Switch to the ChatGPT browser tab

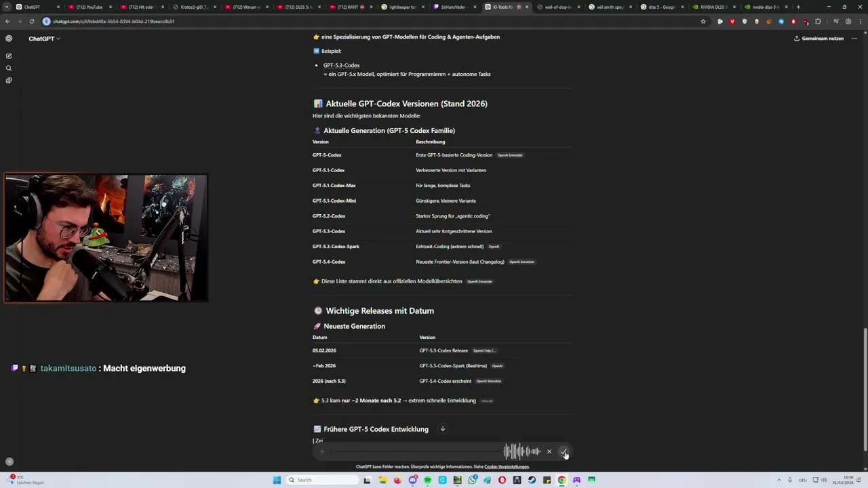click(x=37, y=7)
